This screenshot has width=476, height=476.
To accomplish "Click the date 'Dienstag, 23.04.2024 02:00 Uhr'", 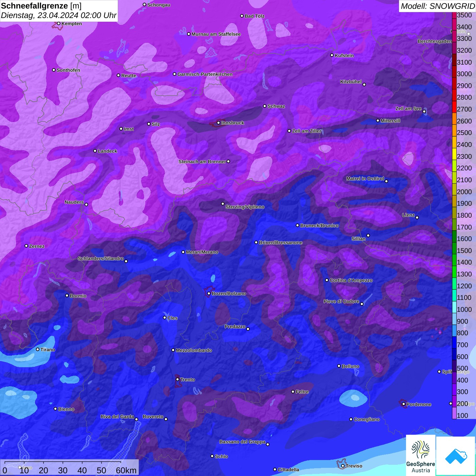I will coord(58,15).
